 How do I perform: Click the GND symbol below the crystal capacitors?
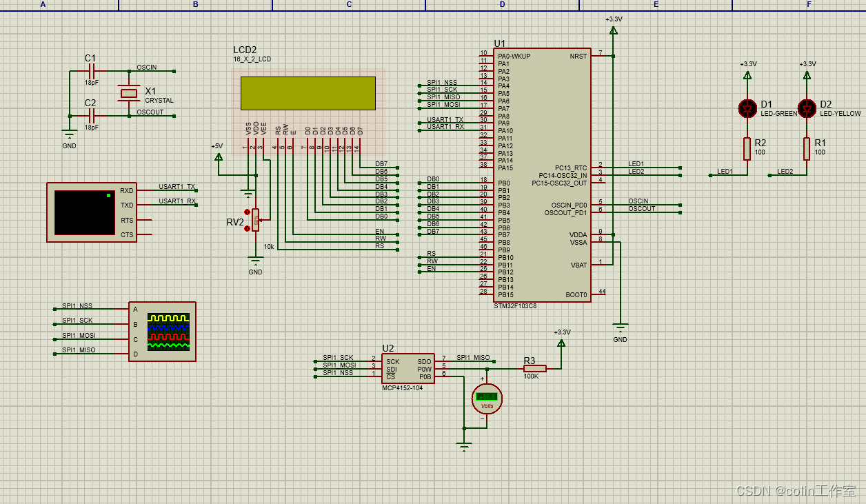click(x=69, y=134)
